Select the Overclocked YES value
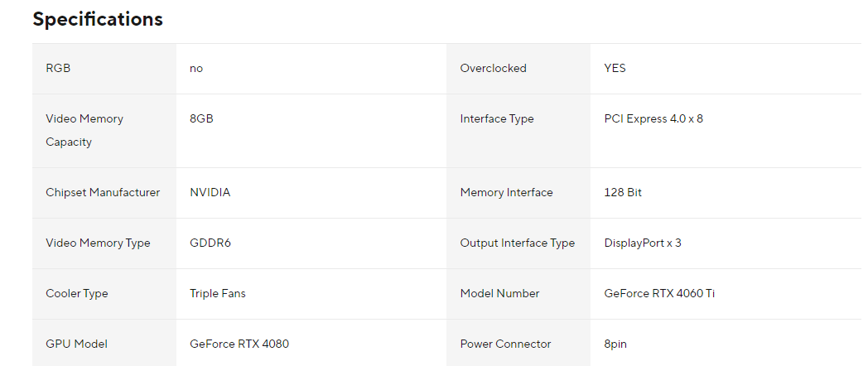 (x=615, y=69)
